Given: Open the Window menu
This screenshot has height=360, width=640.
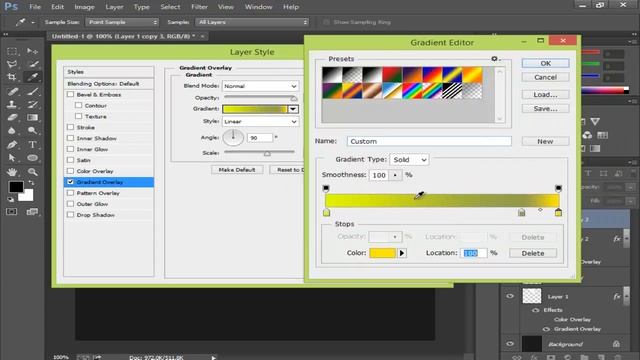Looking at the screenshot, I should pyautogui.click(x=258, y=7).
